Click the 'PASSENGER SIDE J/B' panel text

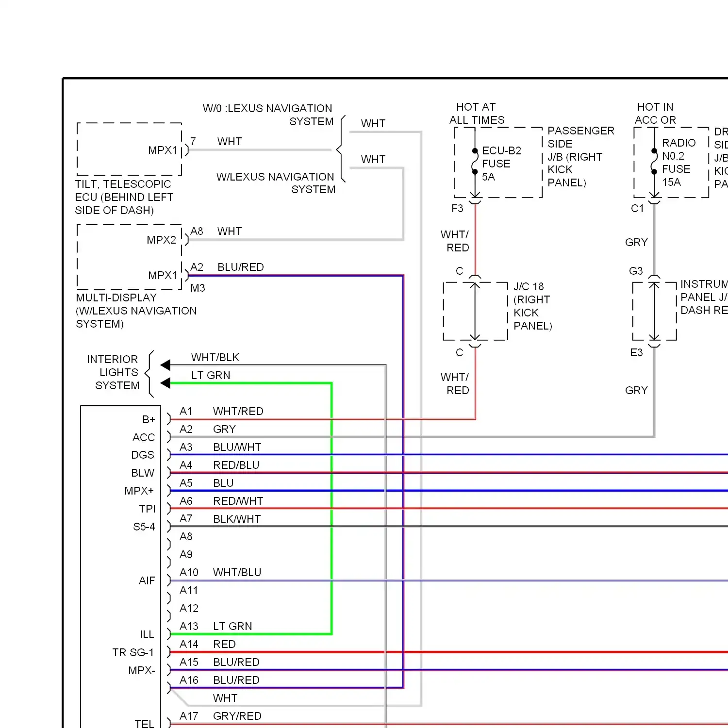pyautogui.click(x=580, y=157)
